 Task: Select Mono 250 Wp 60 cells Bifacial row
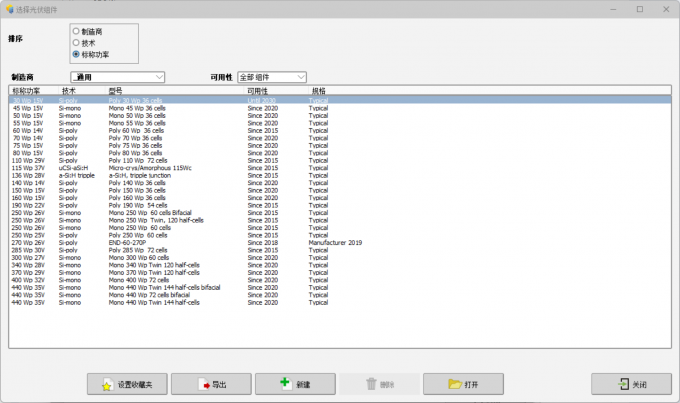click(x=149, y=213)
